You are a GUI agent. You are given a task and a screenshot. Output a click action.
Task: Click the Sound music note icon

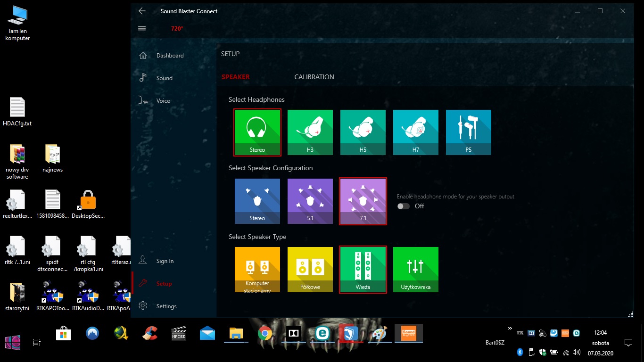pyautogui.click(x=143, y=78)
